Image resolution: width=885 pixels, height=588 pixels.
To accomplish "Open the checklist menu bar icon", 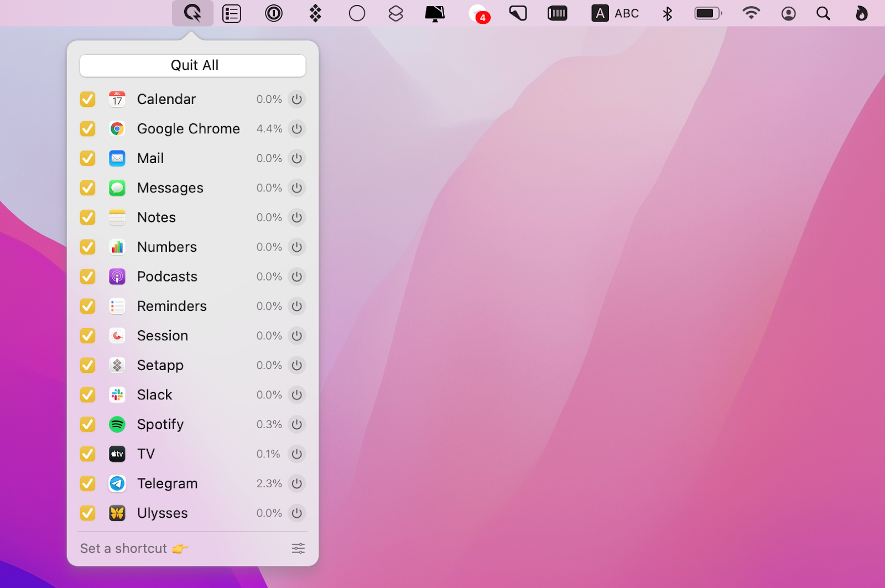I will click(x=232, y=13).
